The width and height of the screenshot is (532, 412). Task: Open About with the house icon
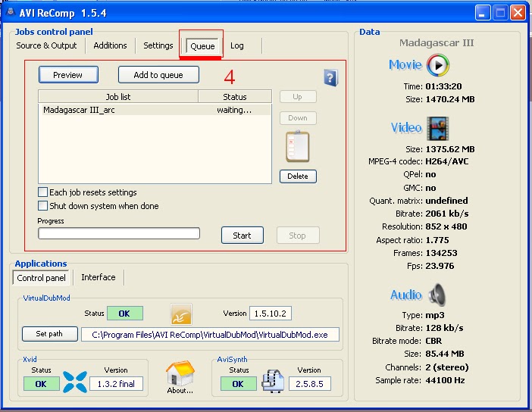(180, 373)
